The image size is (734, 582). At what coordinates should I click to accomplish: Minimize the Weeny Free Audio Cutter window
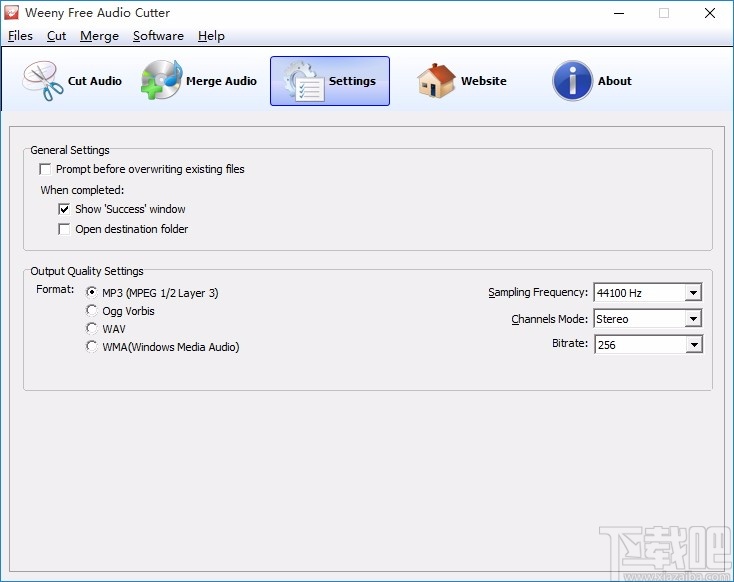[619, 13]
